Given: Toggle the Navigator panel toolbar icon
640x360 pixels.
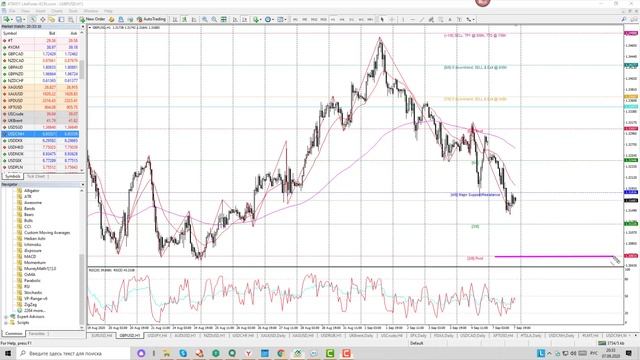Looking at the screenshot, I should (52, 19).
